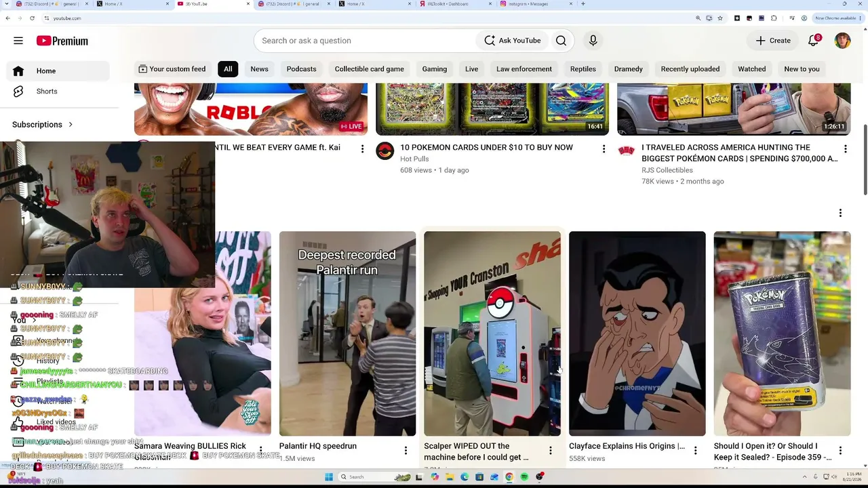Viewport: 868px width, 488px height.
Task: Select the Collectible card game chip
Action: pyautogui.click(x=369, y=69)
